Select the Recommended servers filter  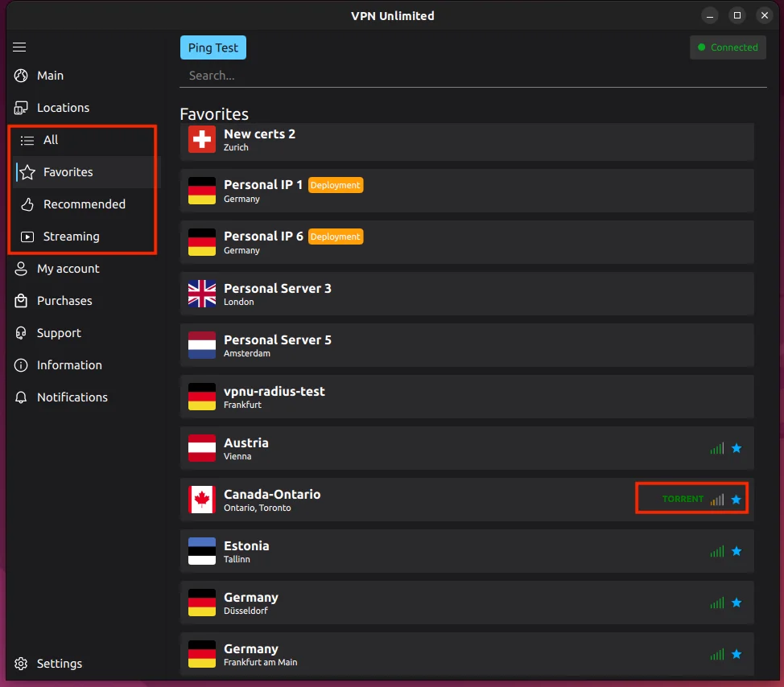pyautogui.click(x=84, y=204)
